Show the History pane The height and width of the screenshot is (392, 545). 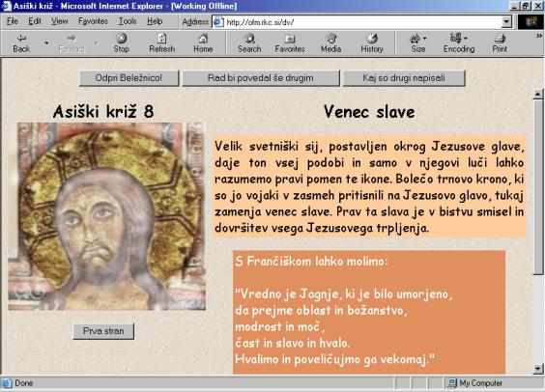(x=372, y=43)
